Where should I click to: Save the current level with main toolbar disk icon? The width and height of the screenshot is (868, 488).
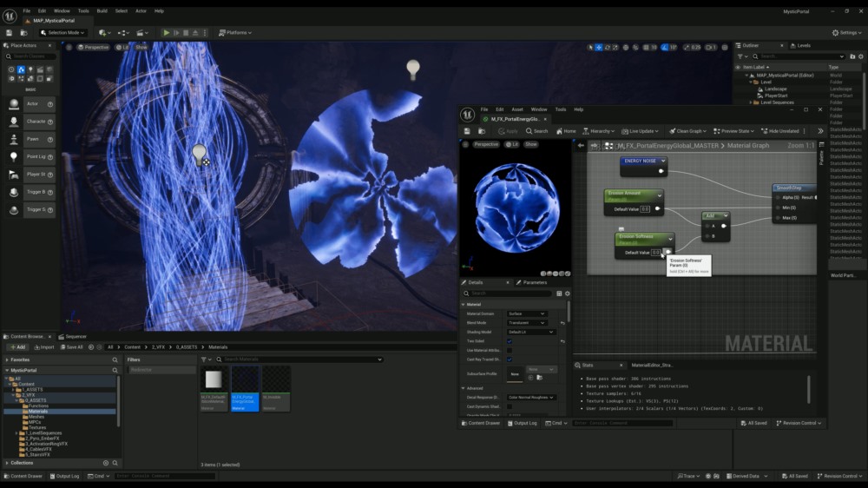(x=9, y=33)
